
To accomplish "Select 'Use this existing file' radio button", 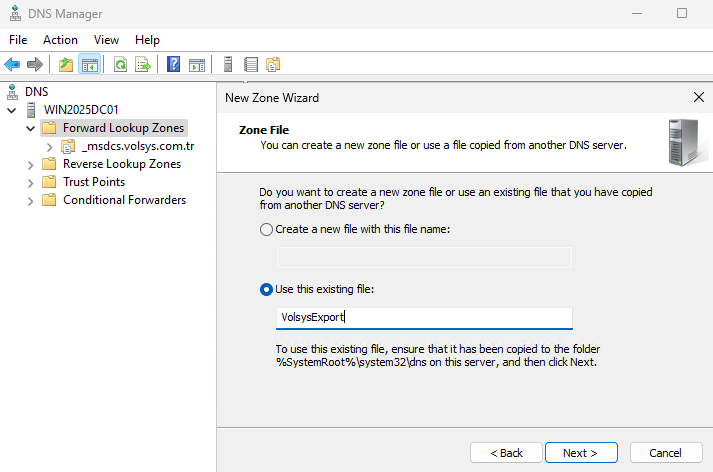I will [266, 289].
